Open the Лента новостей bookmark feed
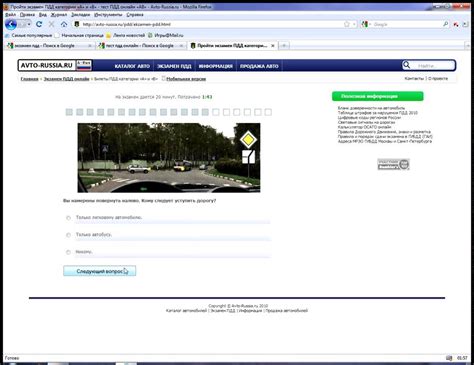474x365 pixels. (x=126, y=35)
